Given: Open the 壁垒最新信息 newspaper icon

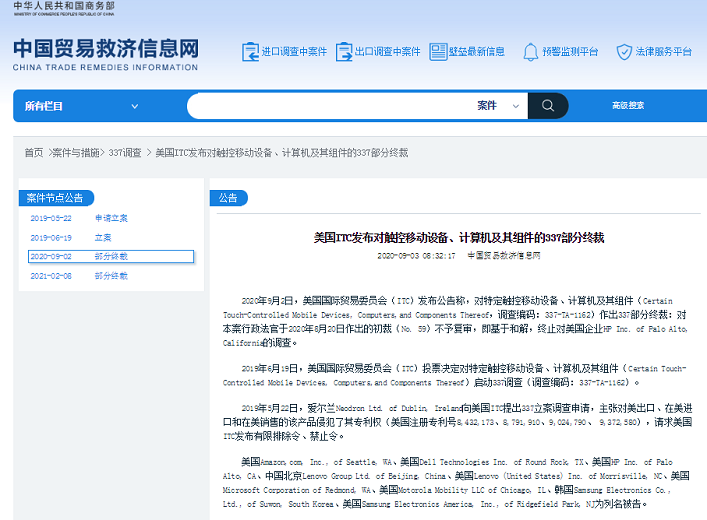Looking at the screenshot, I should click(x=438, y=52).
